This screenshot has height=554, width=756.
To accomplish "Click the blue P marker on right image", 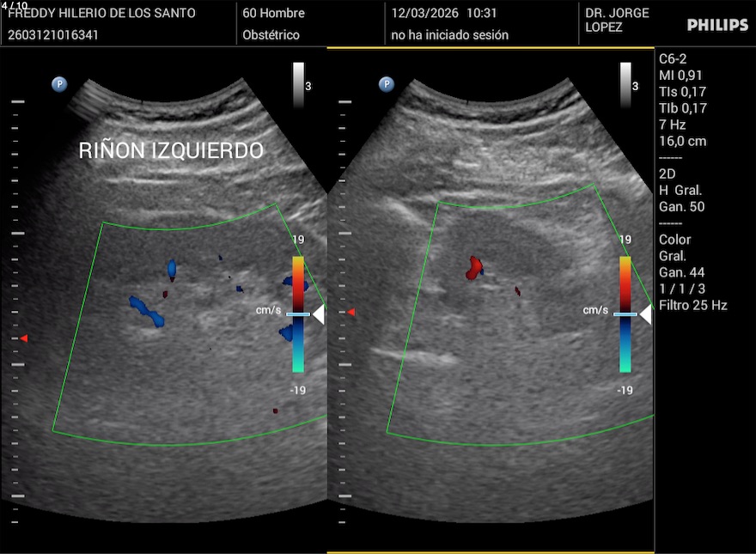I will pos(387,84).
